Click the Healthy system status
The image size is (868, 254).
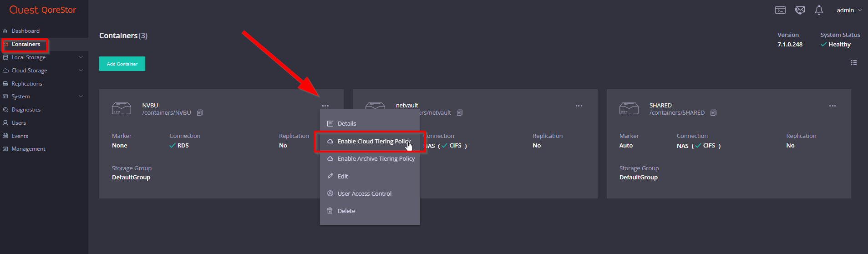click(x=836, y=45)
